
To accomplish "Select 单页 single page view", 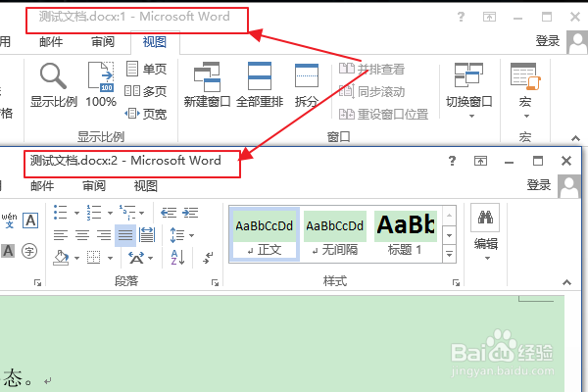I will 146,69.
